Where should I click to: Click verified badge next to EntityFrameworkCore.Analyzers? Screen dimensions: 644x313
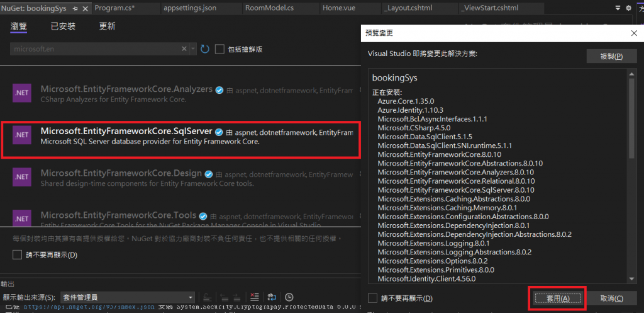click(x=219, y=90)
